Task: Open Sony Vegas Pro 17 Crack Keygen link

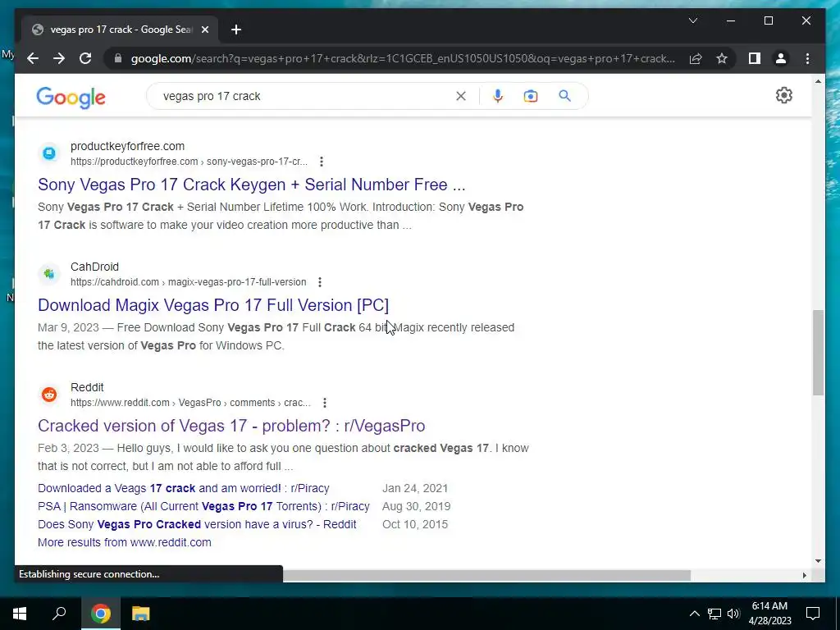Action: pos(251,185)
